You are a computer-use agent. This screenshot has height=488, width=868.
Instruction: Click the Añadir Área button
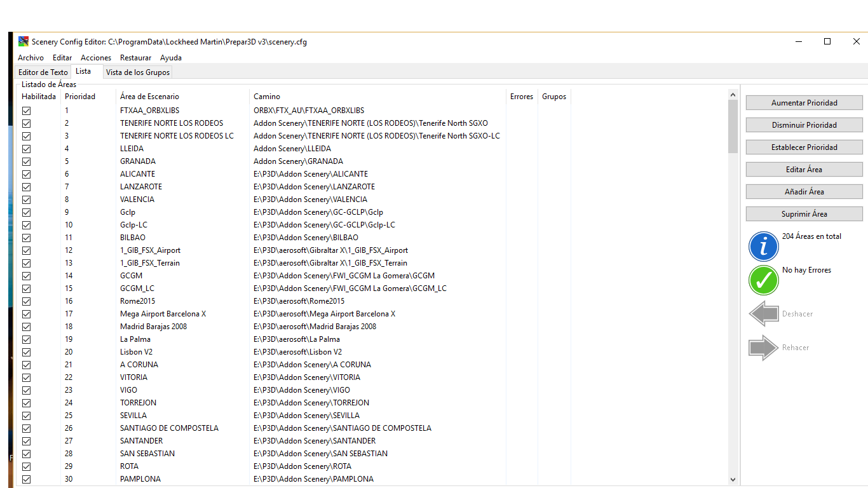click(804, 192)
